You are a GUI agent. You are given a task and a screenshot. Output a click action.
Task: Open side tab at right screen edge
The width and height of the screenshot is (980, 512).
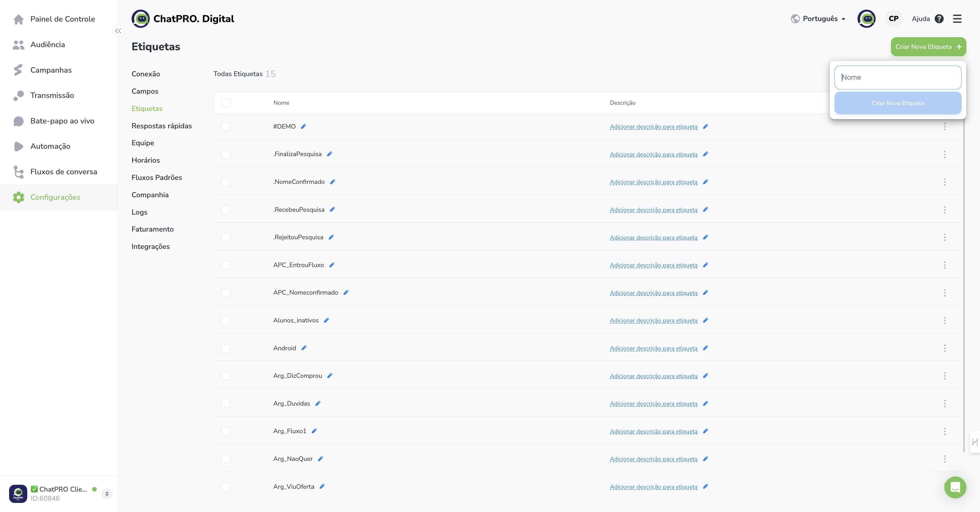point(975,442)
